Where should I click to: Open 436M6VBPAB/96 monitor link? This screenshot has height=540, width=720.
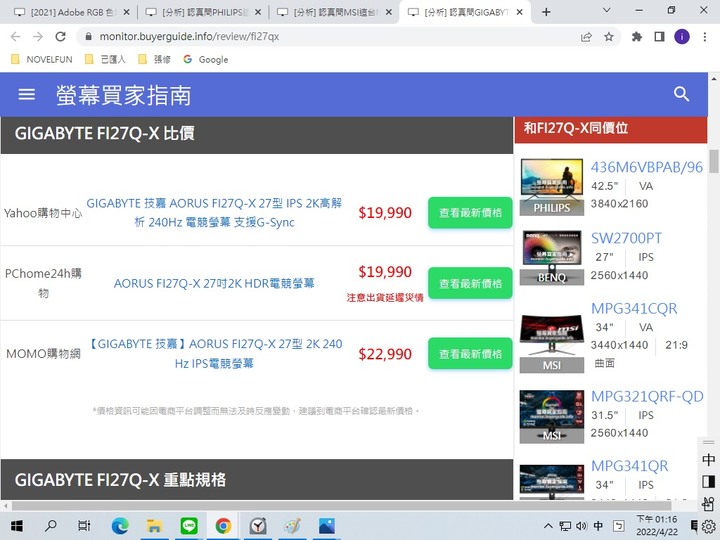[647, 167]
